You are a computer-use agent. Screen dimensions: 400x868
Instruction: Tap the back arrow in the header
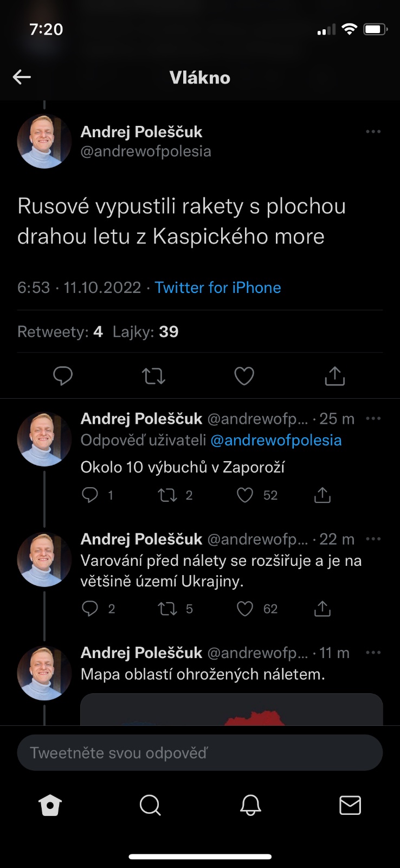pyautogui.click(x=22, y=77)
